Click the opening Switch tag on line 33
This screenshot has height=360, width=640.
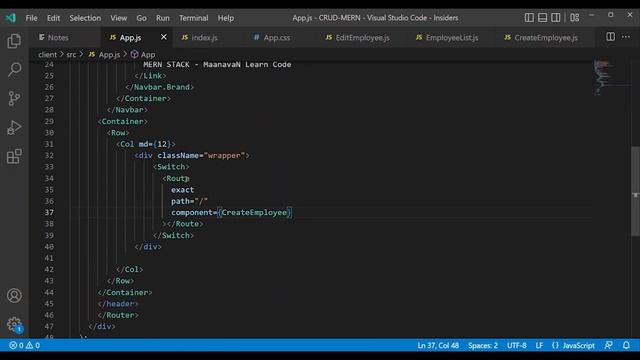coord(171,167)
